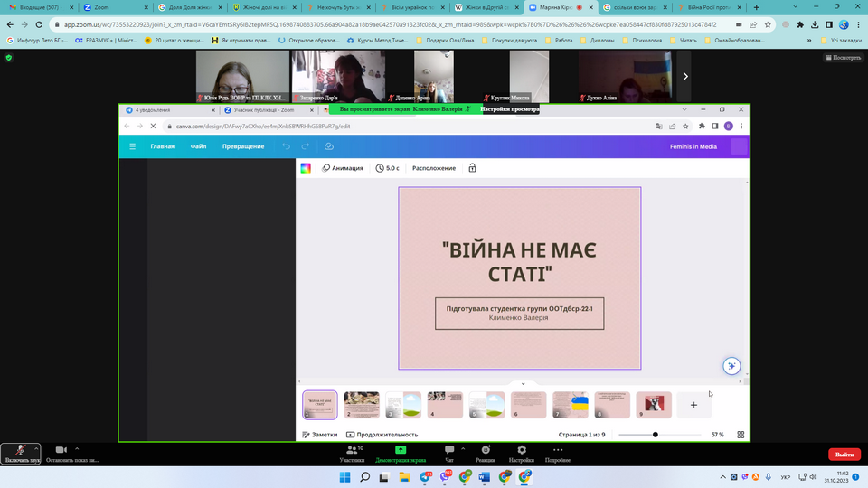Image resolution: width=868 pixels, height=488 pixels.
Task: Open the grid view of pages
Action: click(741, 435)
